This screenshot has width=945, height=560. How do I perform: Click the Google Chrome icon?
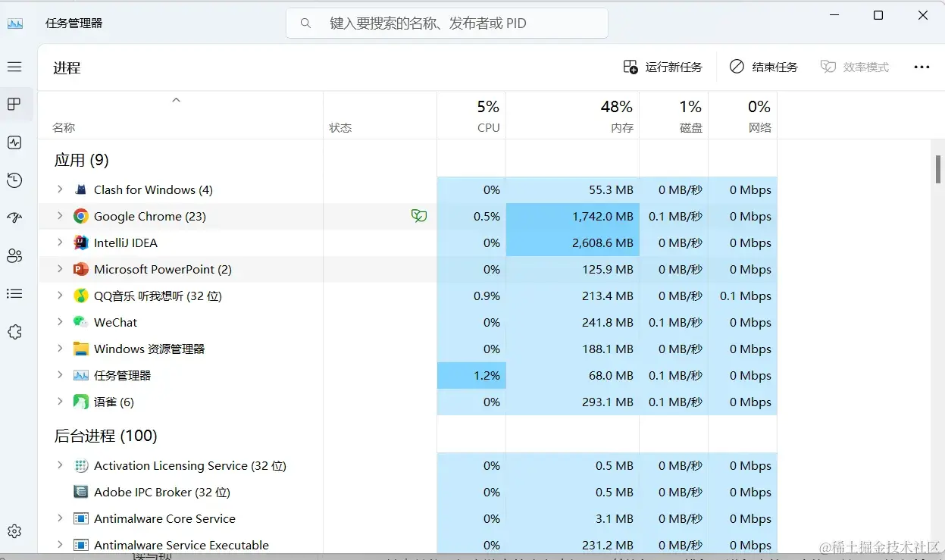(81, 216)
